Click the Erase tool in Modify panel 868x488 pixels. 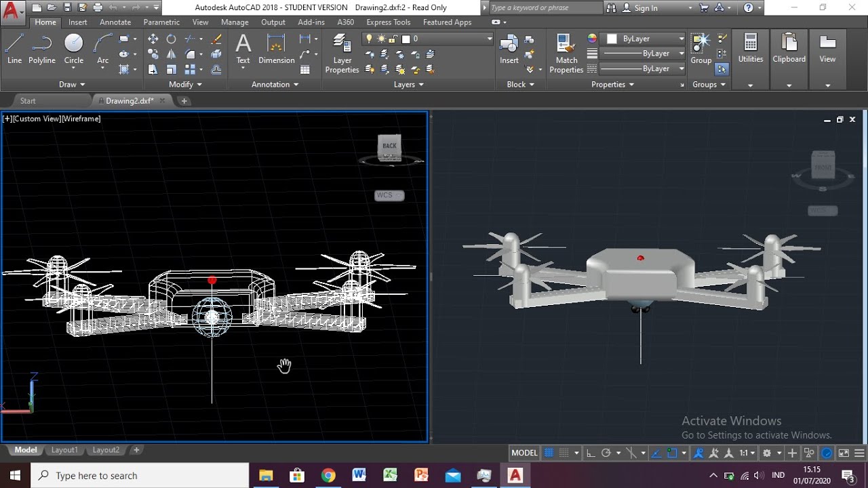216,39
